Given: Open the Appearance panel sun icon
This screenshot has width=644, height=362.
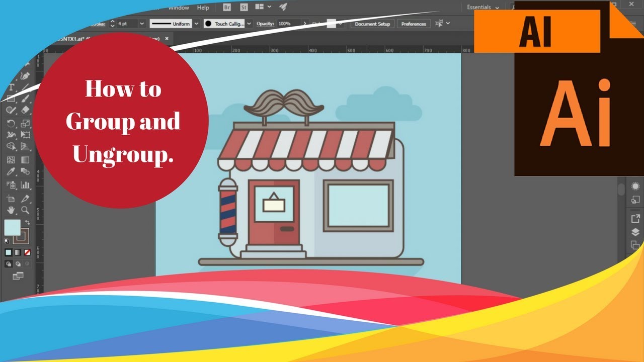Looking at the screenshot, I should click(x=635, y=187).
